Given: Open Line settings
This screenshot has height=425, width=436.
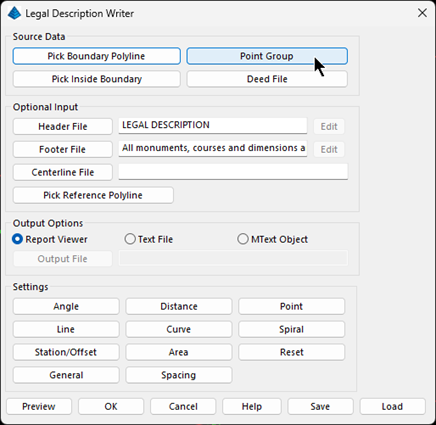Looking at the screenshot, I should pos(66,329).
